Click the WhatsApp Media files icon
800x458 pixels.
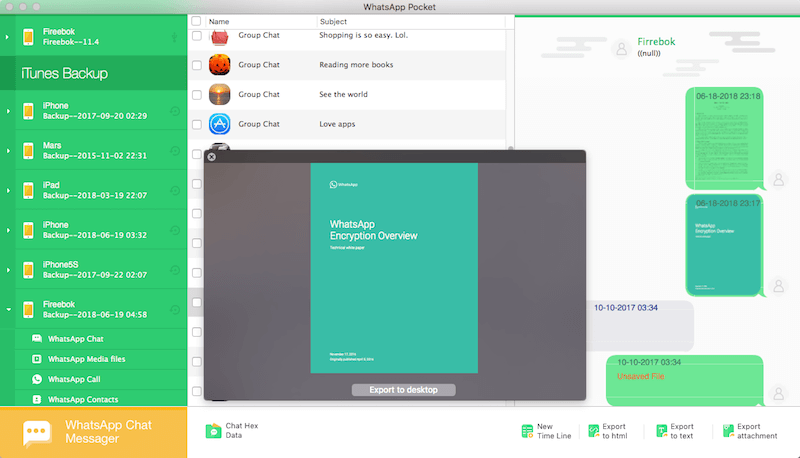pos(37,359)
